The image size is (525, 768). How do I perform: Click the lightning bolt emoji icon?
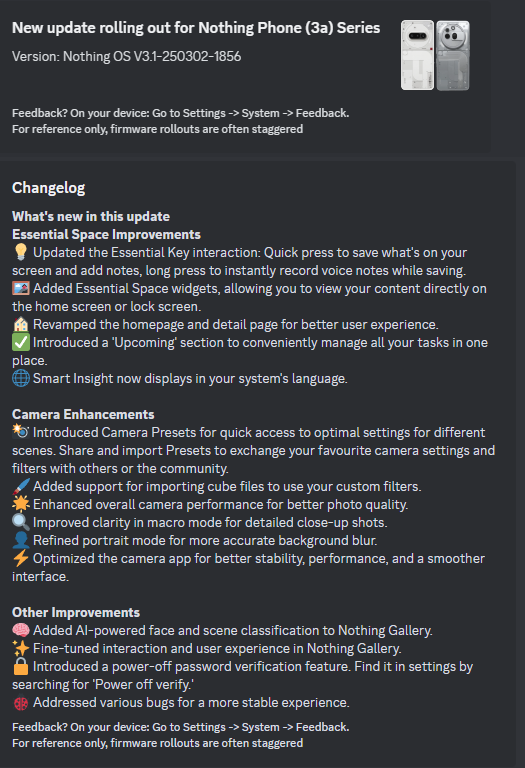coord(21,558)
